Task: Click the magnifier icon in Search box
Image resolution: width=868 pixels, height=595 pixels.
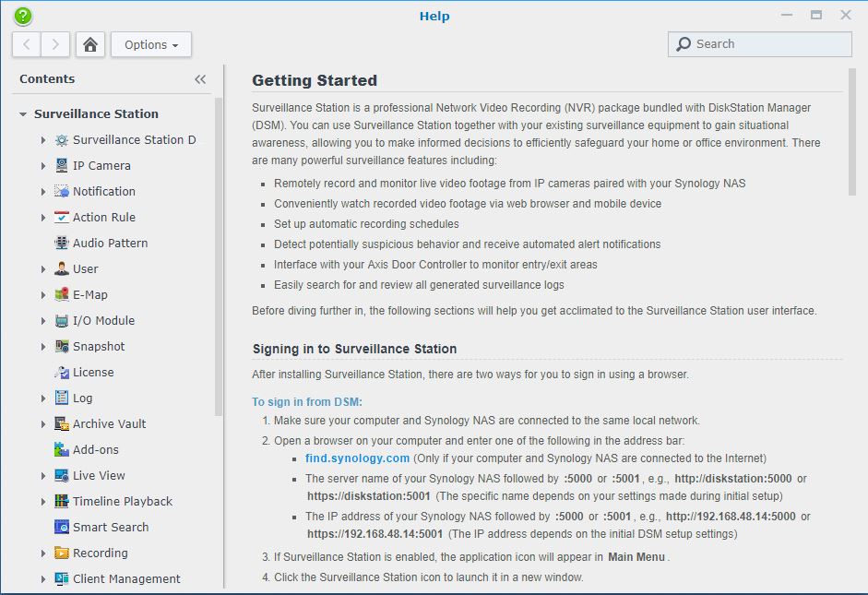Action: 684,43
